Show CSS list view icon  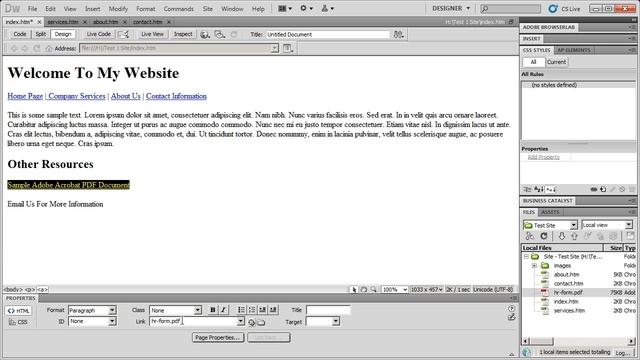tap(539, 189)
